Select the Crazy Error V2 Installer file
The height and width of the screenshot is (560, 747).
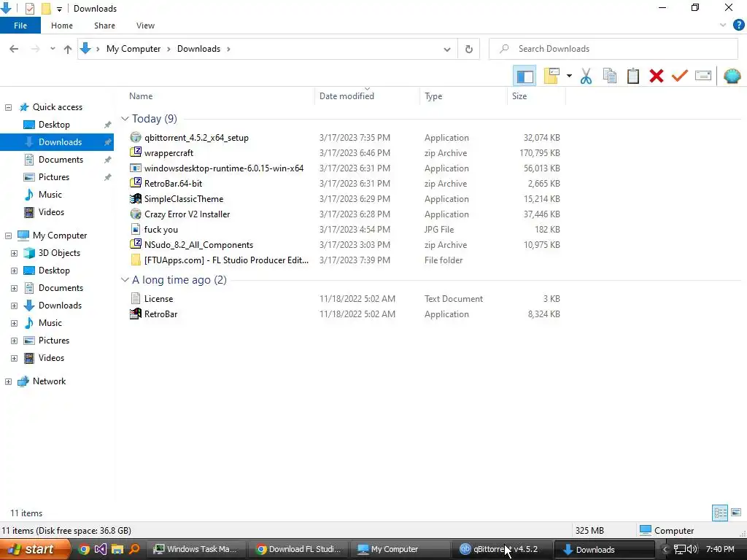coord(187,214)
